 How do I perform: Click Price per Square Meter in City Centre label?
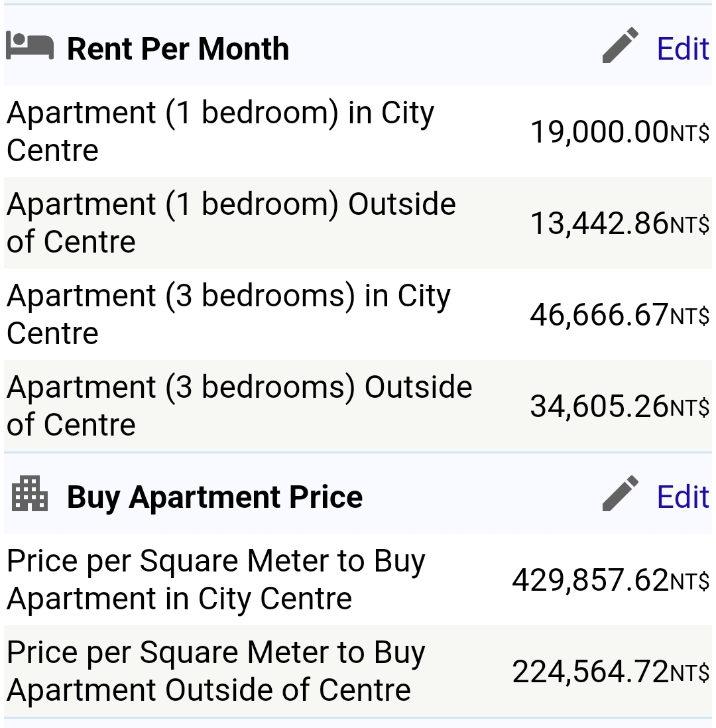click(216, 580)
